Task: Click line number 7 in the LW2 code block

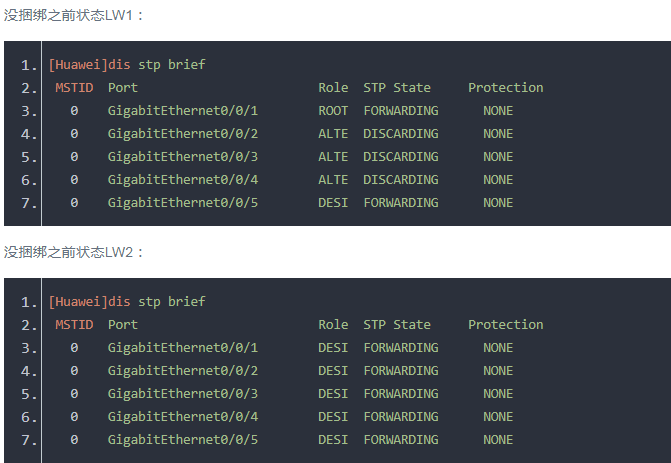Action: 27,440
